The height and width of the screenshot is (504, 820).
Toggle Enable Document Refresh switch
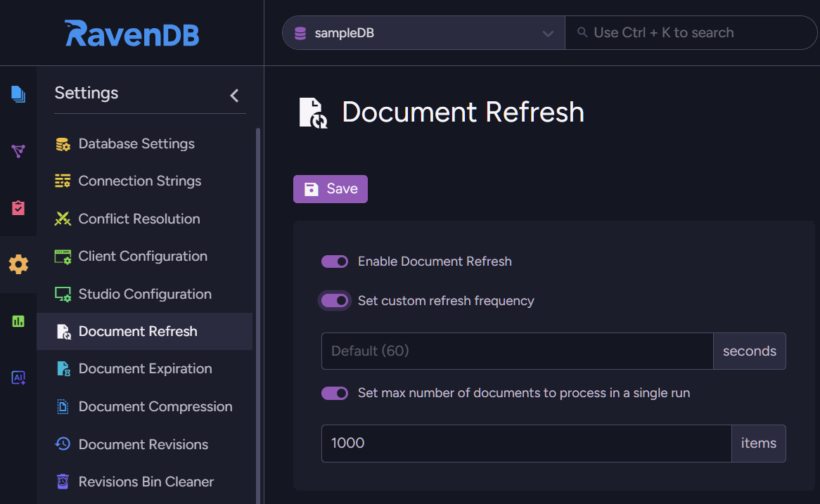(335, 261)
